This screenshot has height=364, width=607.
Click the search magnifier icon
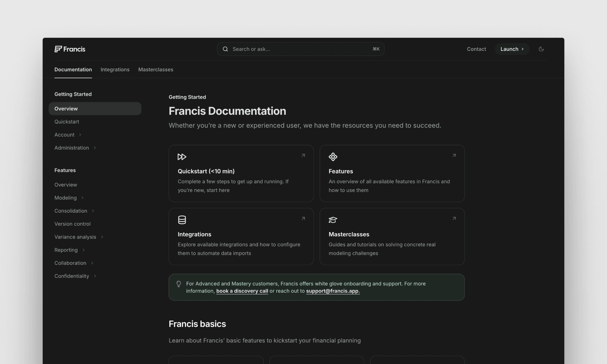point(225,49)
